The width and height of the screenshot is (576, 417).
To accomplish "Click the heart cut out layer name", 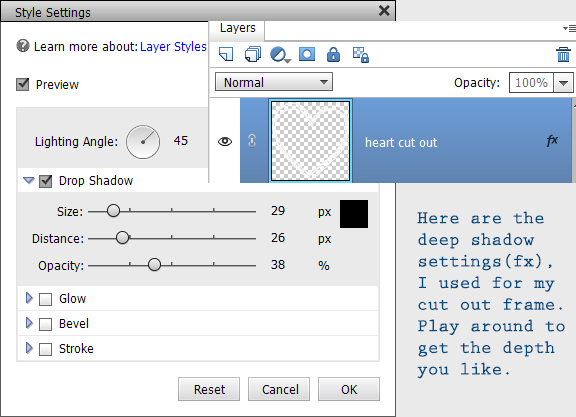I will coord(401,143).
